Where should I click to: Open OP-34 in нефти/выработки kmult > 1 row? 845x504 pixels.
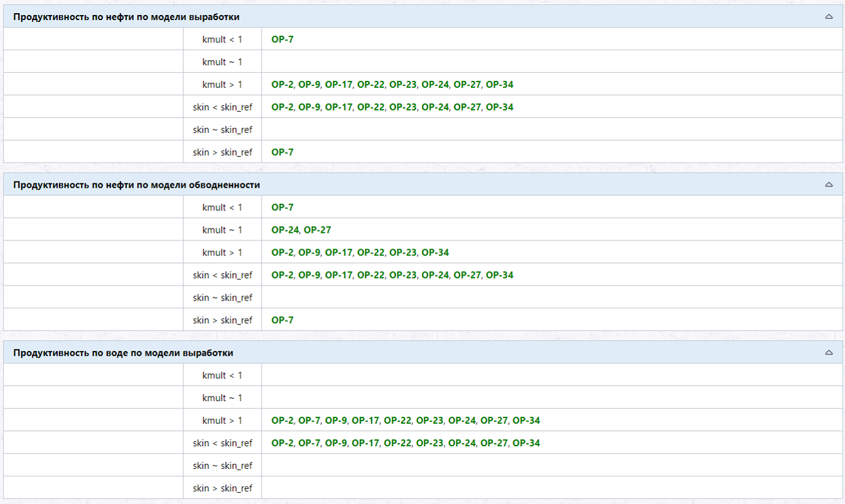point(500,84)
